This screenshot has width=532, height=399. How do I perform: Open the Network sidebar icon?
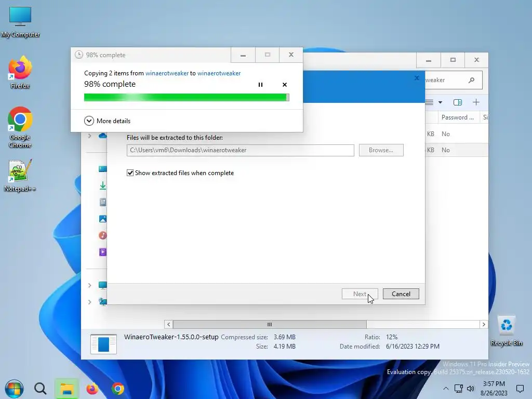click(x=102, y=302)
